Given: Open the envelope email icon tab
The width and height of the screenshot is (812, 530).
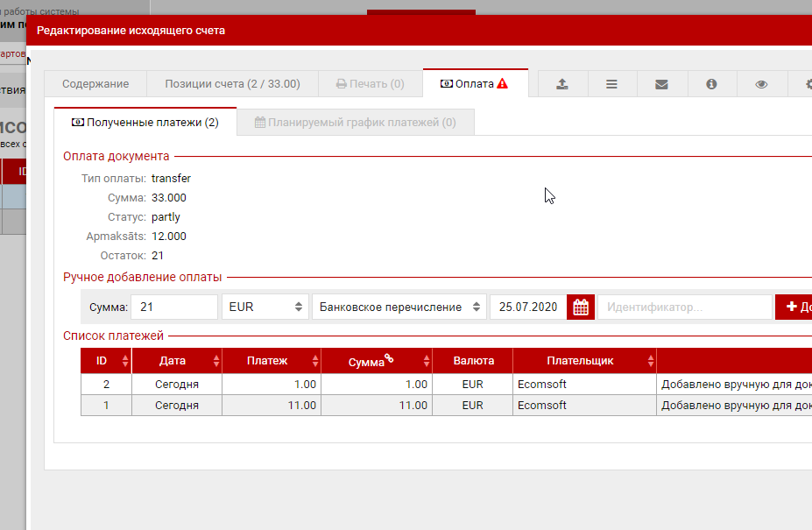Looking at the screenshot, I should [x=661, y=84].
